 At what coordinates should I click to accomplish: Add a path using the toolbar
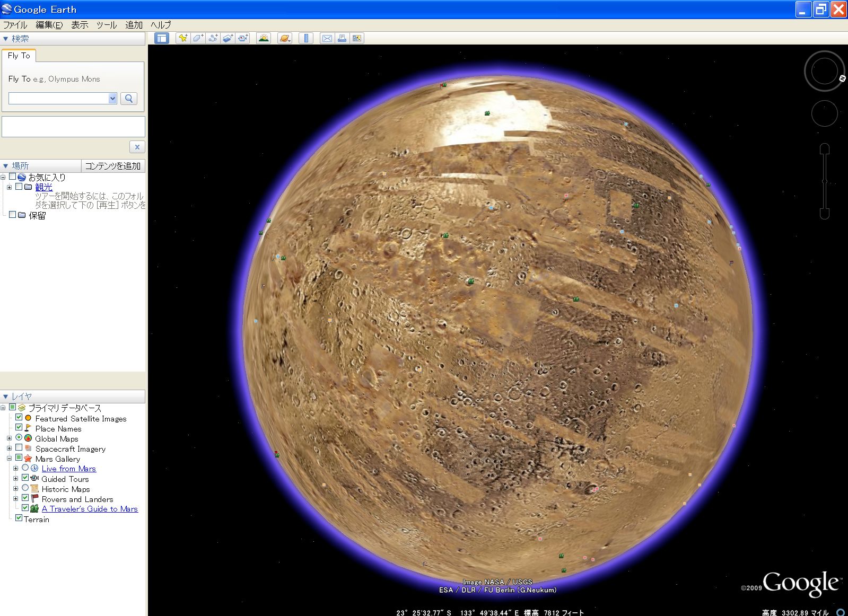point(213,38)
